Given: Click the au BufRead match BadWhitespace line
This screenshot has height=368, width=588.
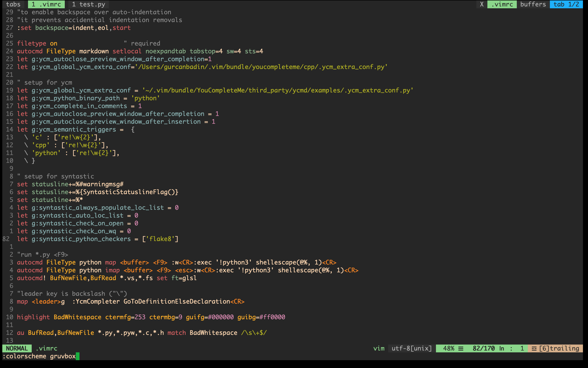Looking at the screenshot, I should 142,333.
